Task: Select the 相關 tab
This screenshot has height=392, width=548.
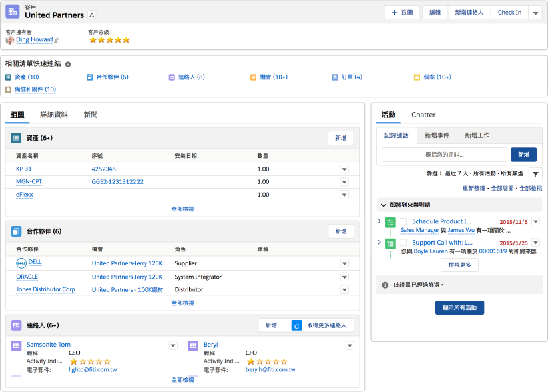Action: click(x=17, y=115)
